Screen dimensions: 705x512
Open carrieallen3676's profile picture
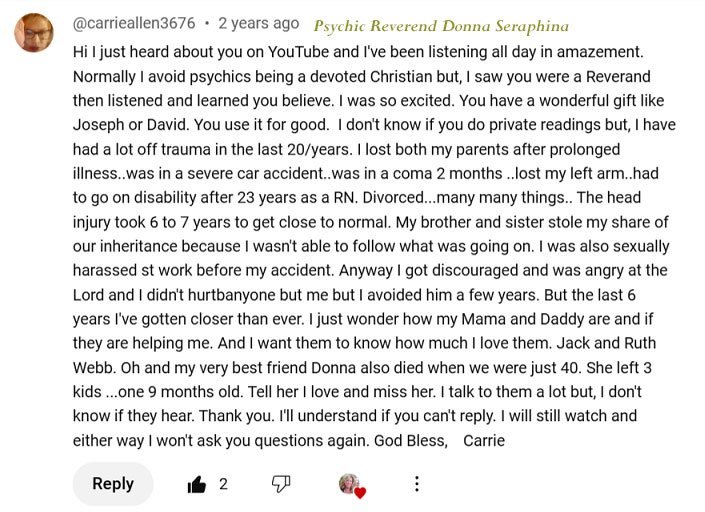point(34,32)
